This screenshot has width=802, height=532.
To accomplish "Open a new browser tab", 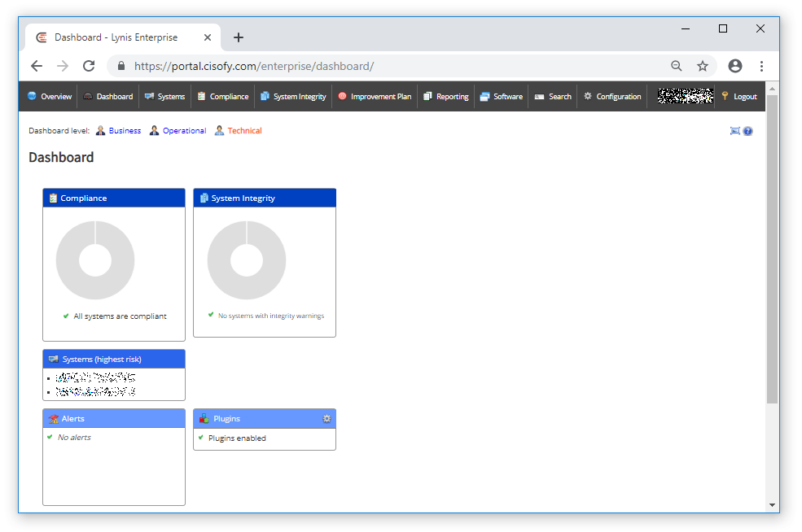I will click(239, 37).
